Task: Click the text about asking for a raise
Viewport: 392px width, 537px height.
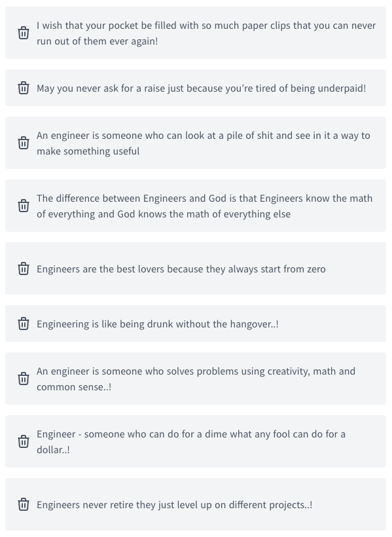Action: [x=202, y=88]
